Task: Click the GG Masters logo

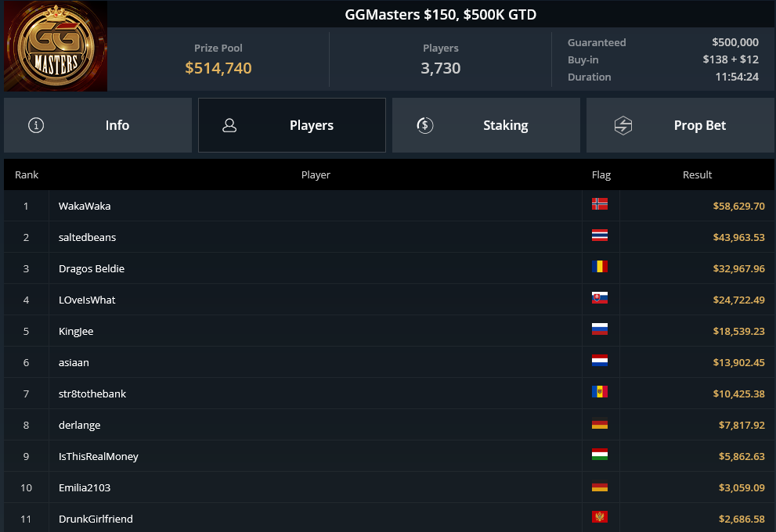Action: [56, 46]
